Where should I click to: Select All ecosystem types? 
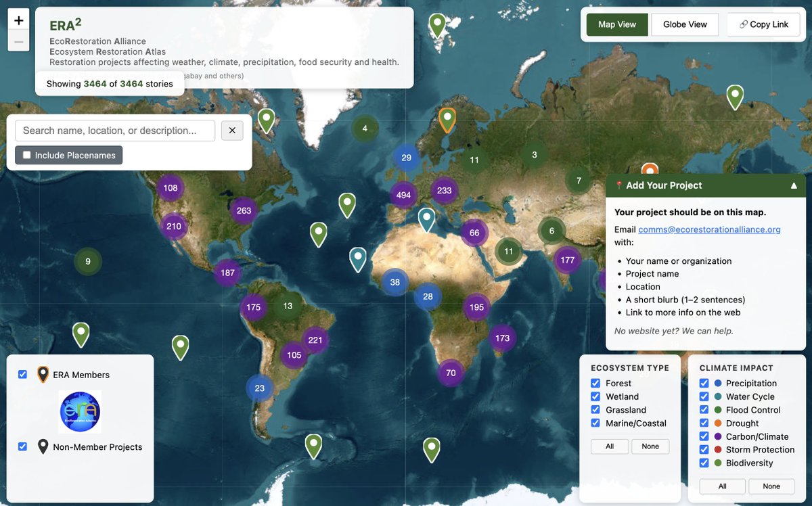point(610,446)
